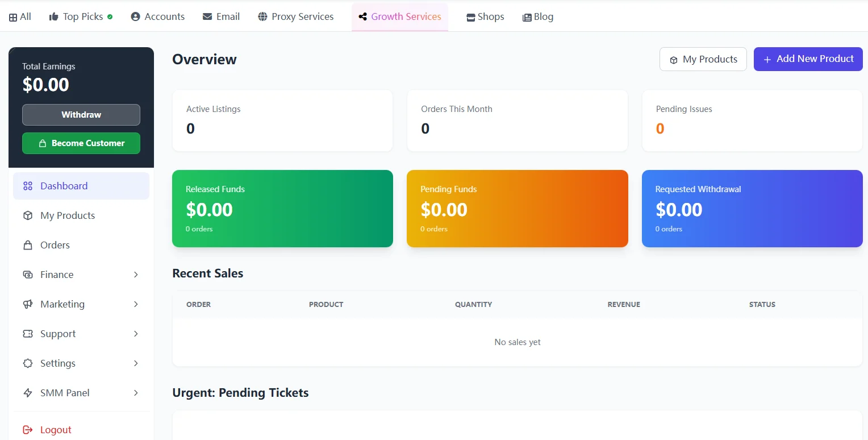Image resolution: width=868 pixels, height=440 pixels.
Task: Expand the Settings submenu chevron
Action: point(136,363)
